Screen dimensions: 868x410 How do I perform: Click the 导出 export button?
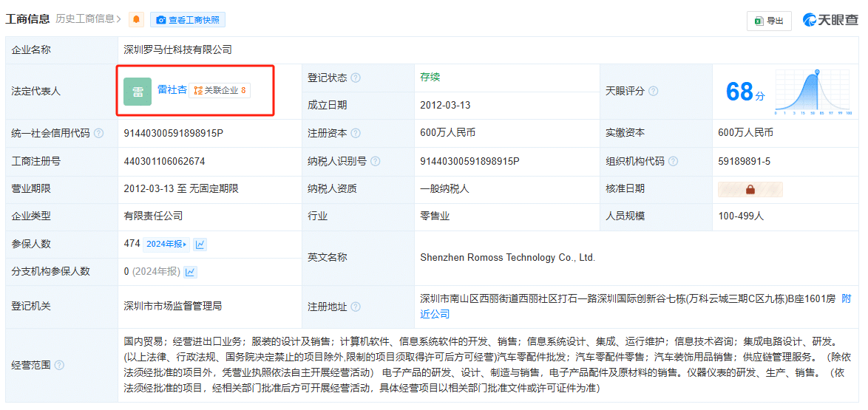pos(769,21)
